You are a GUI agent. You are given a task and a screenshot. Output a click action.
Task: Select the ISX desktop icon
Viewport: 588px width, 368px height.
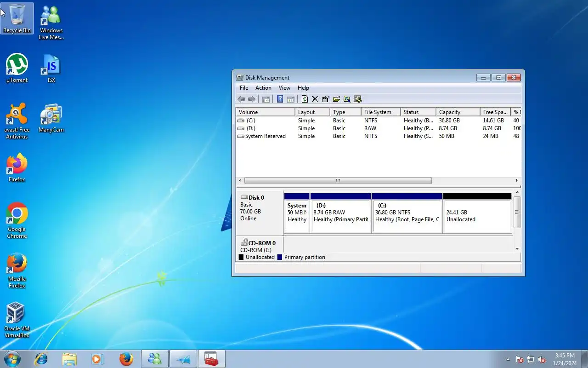click(x=51, y=68)
